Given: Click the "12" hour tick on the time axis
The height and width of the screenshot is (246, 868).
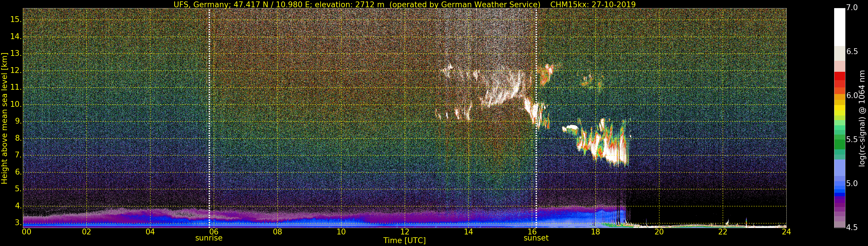Looking at the screenshot, I should (405, 232).
